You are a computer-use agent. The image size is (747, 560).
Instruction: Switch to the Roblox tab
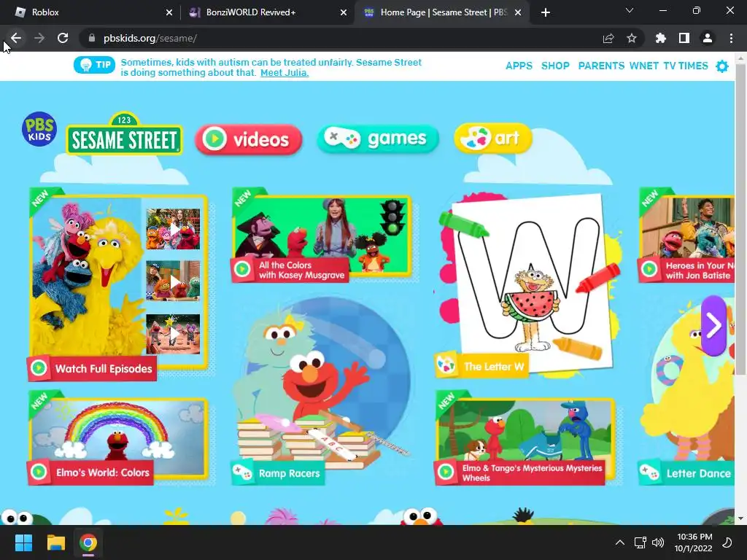click(90, 12)
